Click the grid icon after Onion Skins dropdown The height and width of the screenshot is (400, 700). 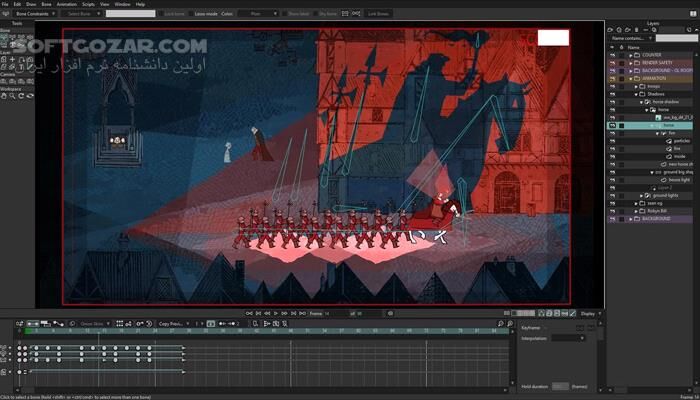(120, 324)
